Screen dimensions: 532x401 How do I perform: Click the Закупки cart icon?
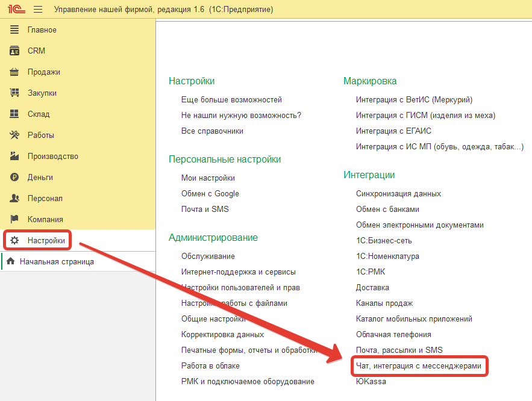click(x=14, y=93)
